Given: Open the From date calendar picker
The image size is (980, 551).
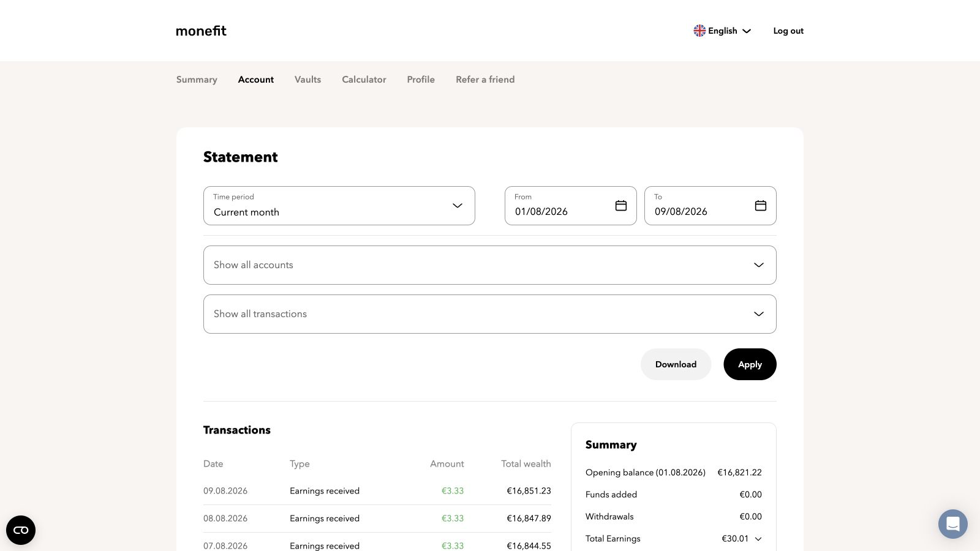Looking at the screenshot, I should [x=621, y=206].
